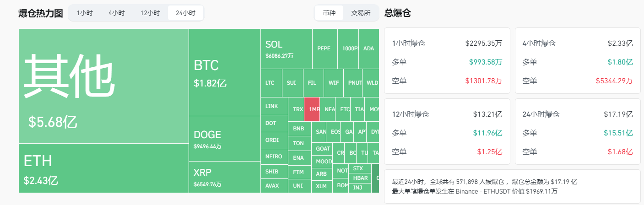The image size is (644, 205).
Task: Select the SOL $6086.27万 tile
Action: 287,49
